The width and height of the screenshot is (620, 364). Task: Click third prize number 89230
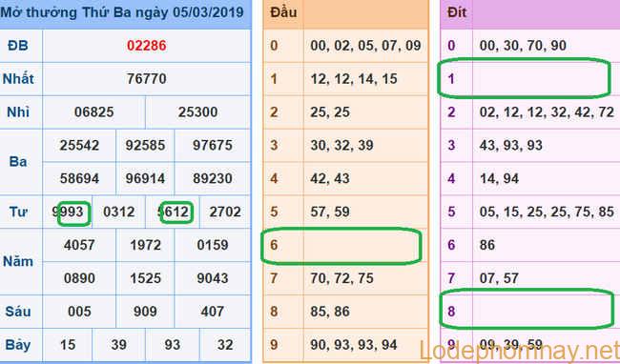[213, 178]
